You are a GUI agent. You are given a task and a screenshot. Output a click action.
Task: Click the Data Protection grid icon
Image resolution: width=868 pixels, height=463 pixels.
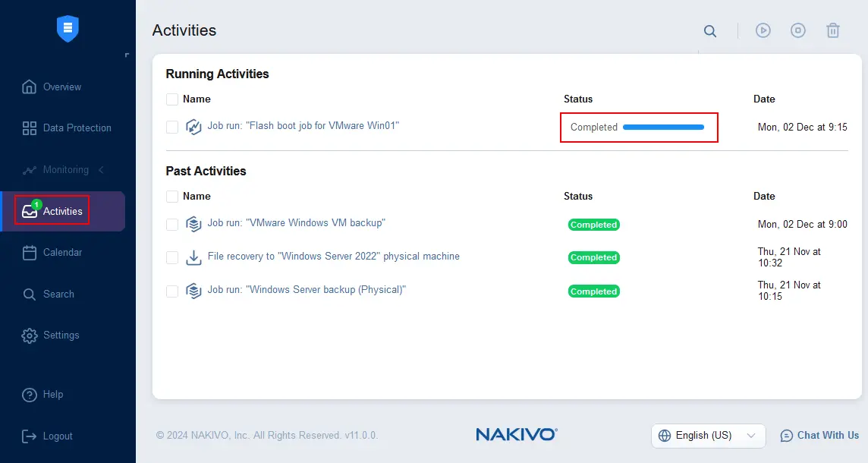30,128
